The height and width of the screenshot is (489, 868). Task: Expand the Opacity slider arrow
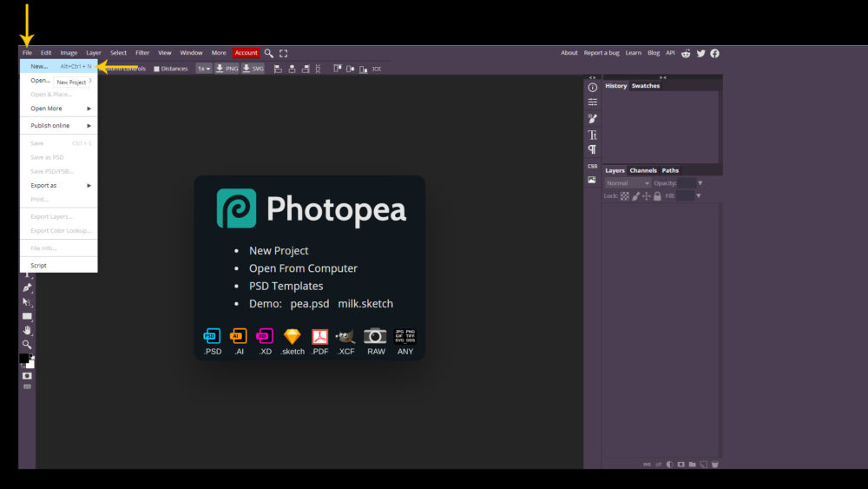[x=700, y=183]
